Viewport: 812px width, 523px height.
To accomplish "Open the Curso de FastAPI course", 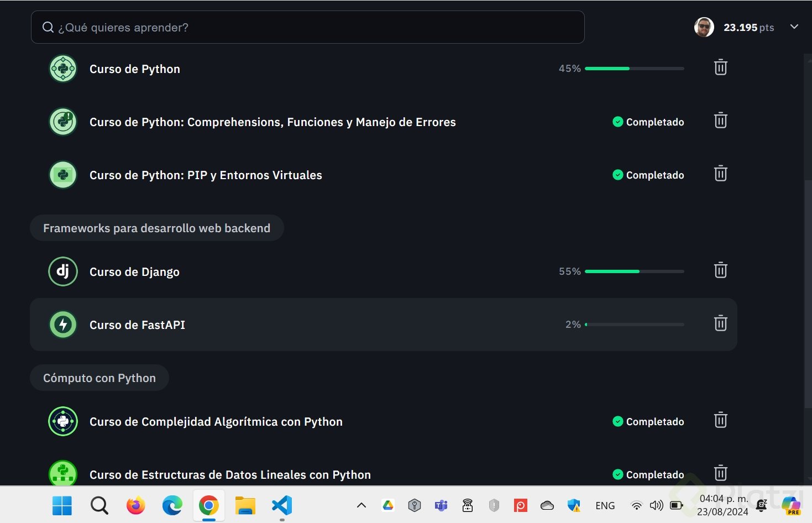I will point(137,325).
